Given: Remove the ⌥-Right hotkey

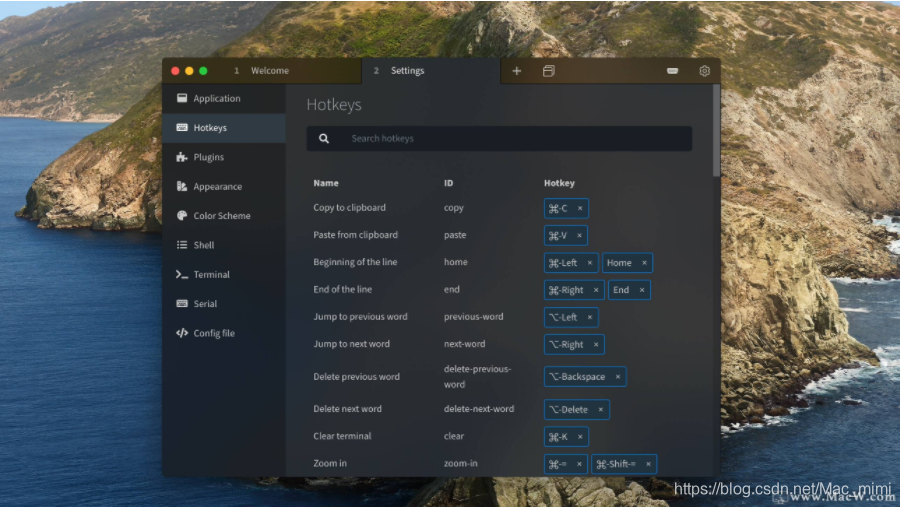Looking at the screenshot, I should pos(596,345).
